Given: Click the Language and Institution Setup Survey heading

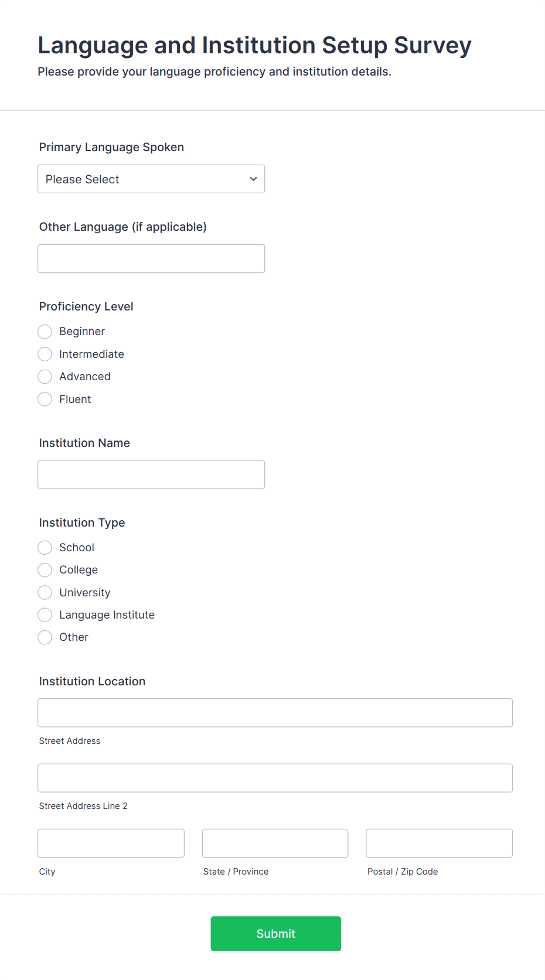Looking at the screenshot, I should [x=254, y=46].
